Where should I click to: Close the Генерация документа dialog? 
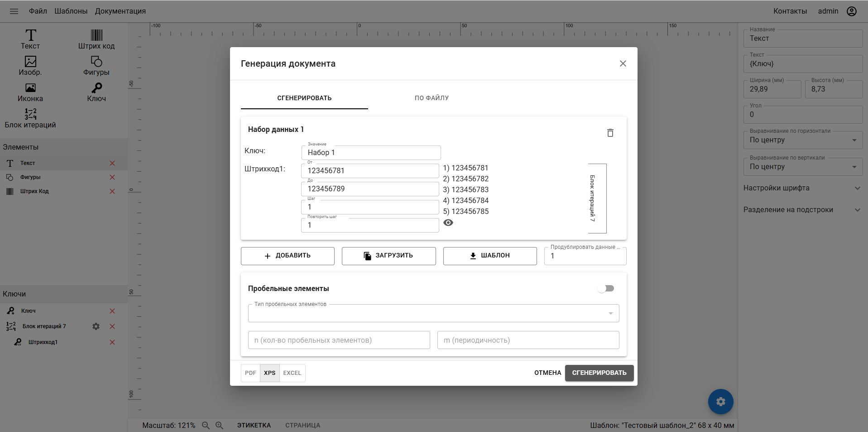click(x=623, y=63)
